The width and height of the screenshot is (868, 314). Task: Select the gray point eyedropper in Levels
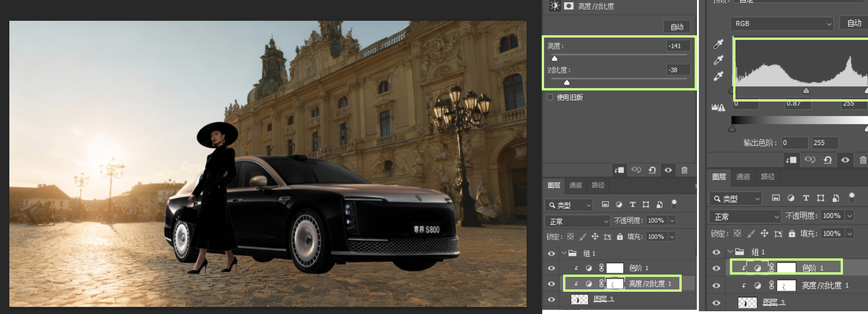(x=718, y=60)
